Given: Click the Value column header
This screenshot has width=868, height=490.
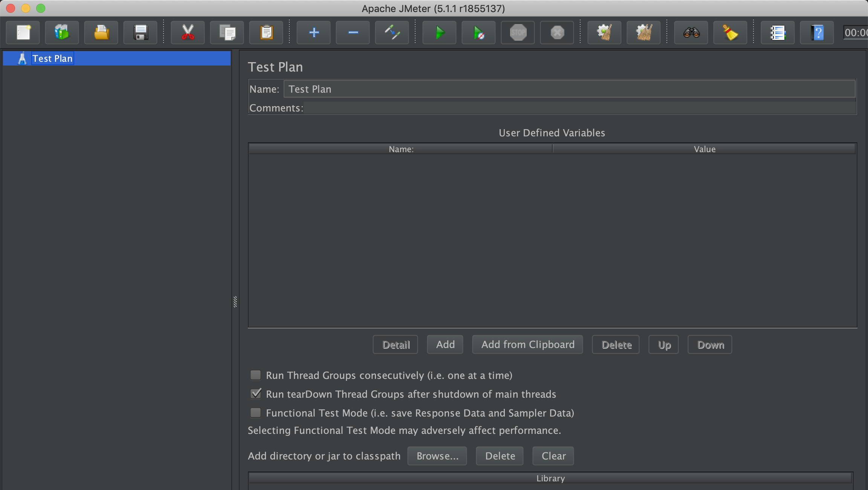Looking at the screenshot, I should (704, 149).
